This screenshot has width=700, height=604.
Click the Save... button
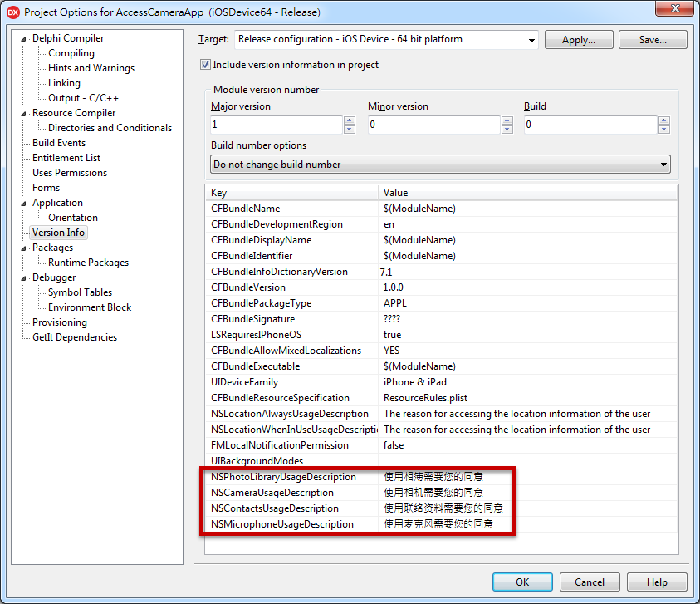coord(653,40)
